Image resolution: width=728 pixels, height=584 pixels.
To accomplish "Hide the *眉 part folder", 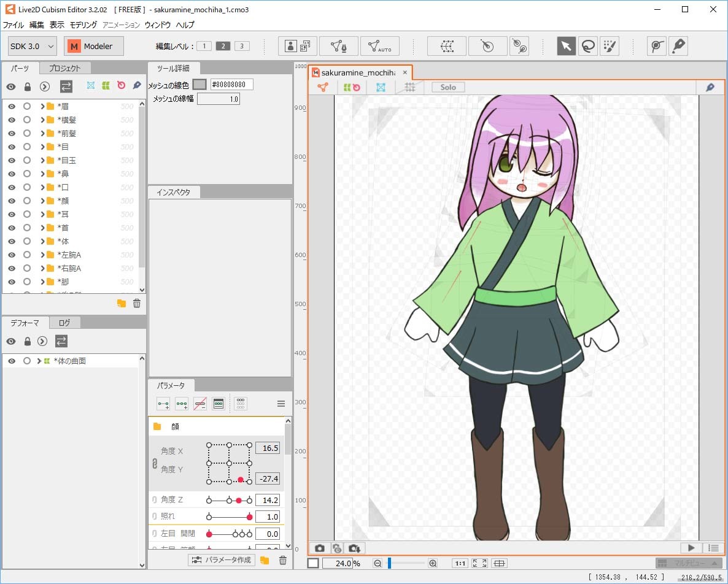I will click(x=12, y=106).
